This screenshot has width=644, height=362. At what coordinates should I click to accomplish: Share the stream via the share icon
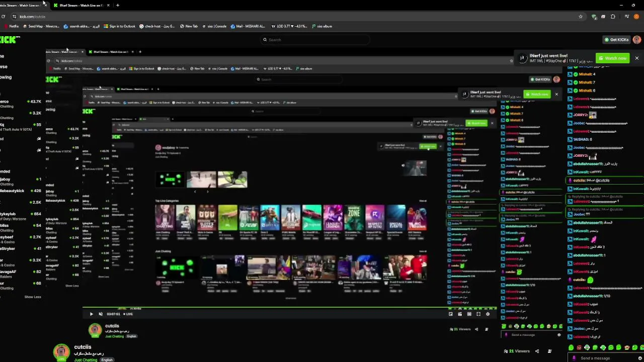[537, 351]
